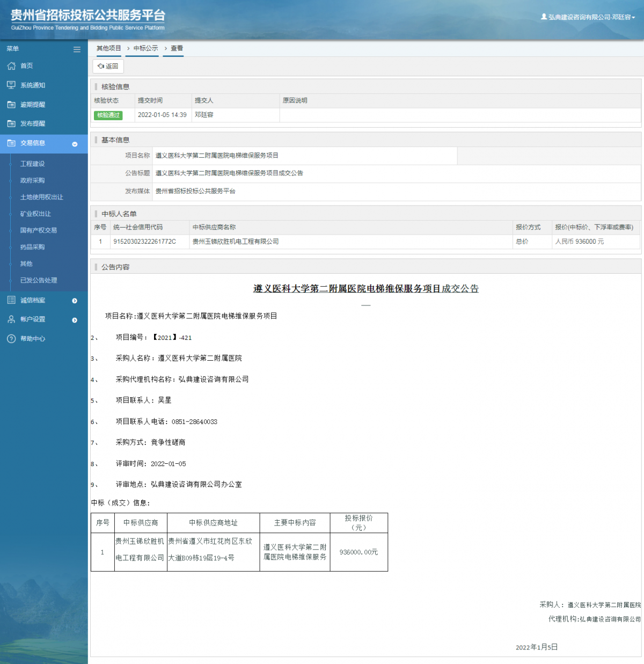
Task: Click the icon beside 交易信息
Action: coord(11,143)
